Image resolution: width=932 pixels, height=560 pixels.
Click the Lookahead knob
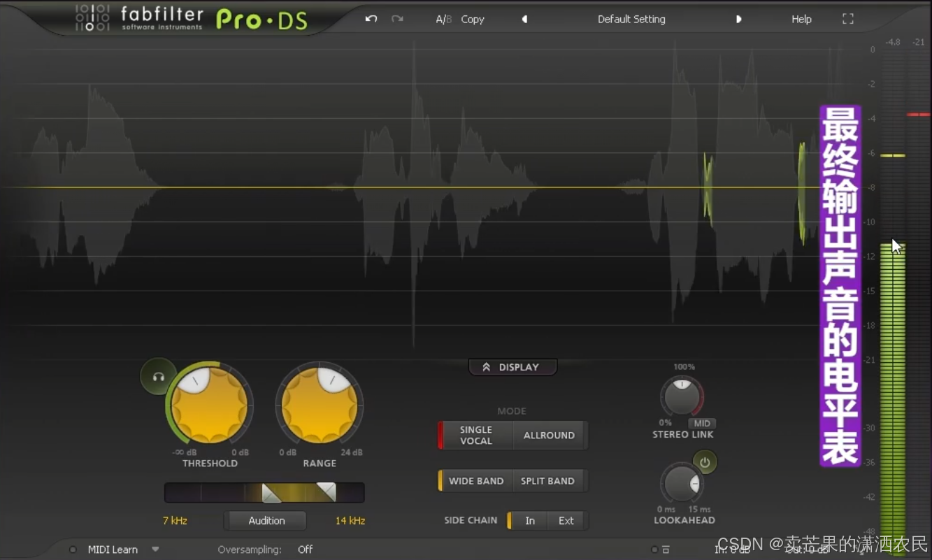682,483
